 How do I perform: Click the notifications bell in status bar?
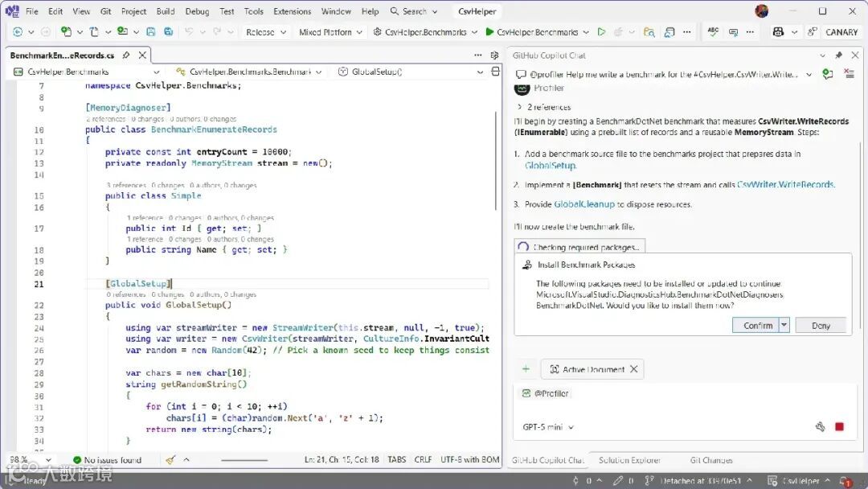point(845,481)
